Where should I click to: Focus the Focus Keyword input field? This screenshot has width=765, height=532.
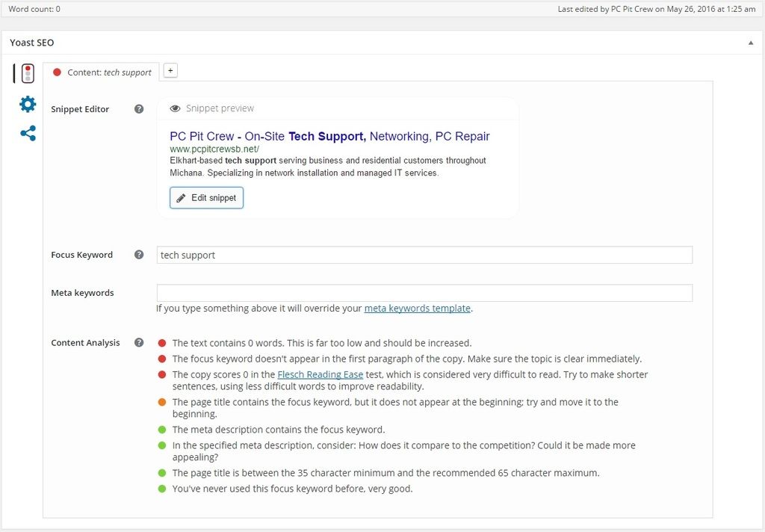[x=424, y=255]
